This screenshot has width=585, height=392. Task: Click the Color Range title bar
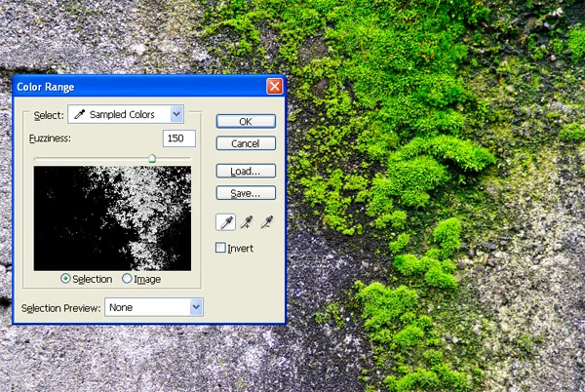(x=139, y=87)
